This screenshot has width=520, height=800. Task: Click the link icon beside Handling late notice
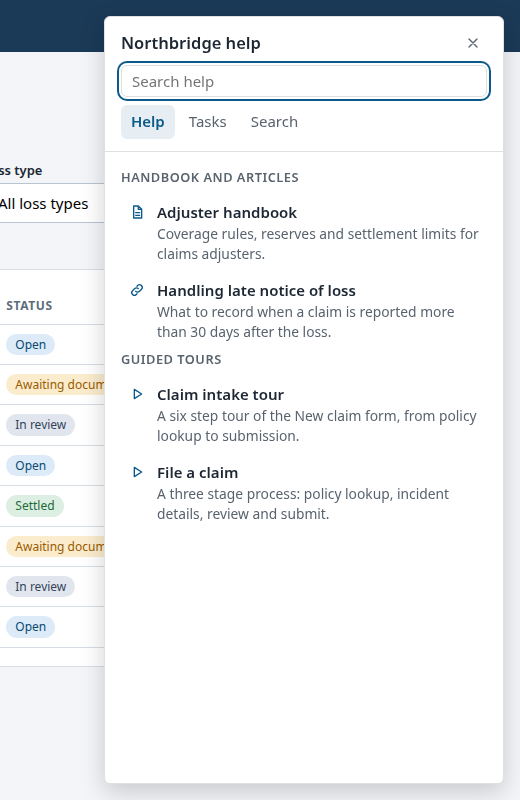tap(137, 290)
